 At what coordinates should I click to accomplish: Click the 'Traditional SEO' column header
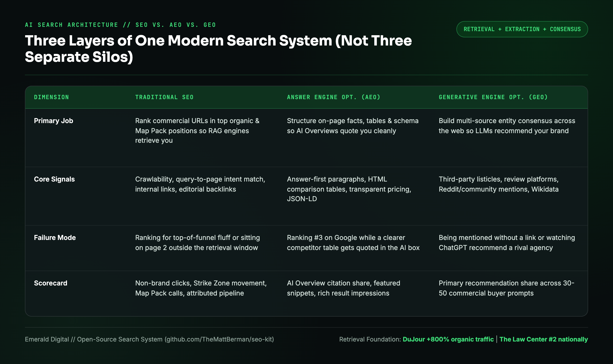pos(164,97)
